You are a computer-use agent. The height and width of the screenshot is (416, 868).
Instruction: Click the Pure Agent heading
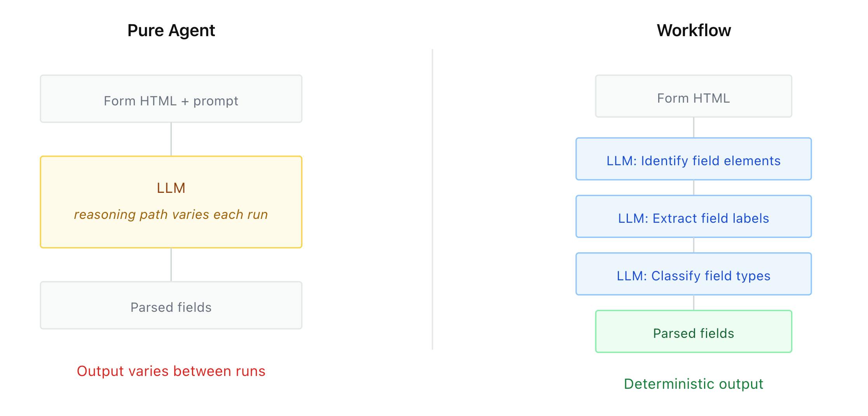pyautogui.click(x=171, y=30)
